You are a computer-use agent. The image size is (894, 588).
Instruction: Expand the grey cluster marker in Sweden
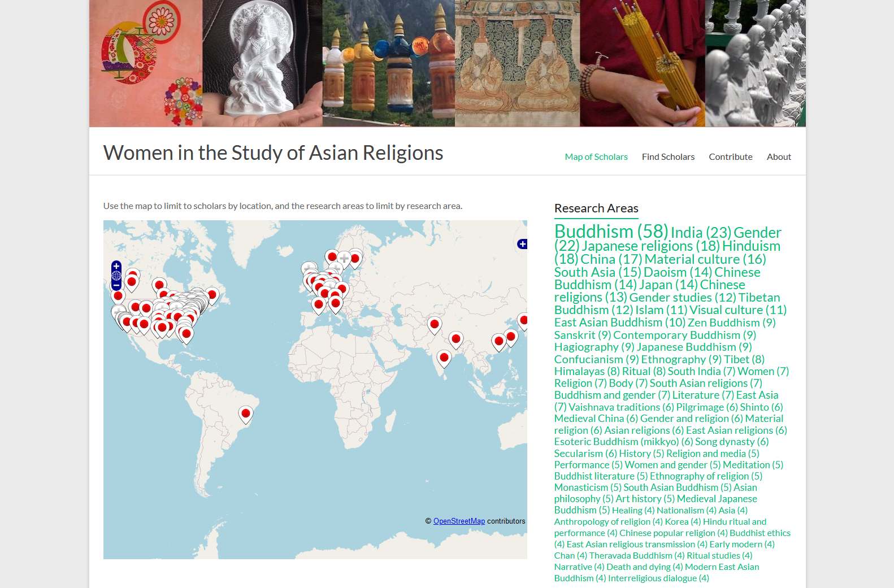pos(344,260)
